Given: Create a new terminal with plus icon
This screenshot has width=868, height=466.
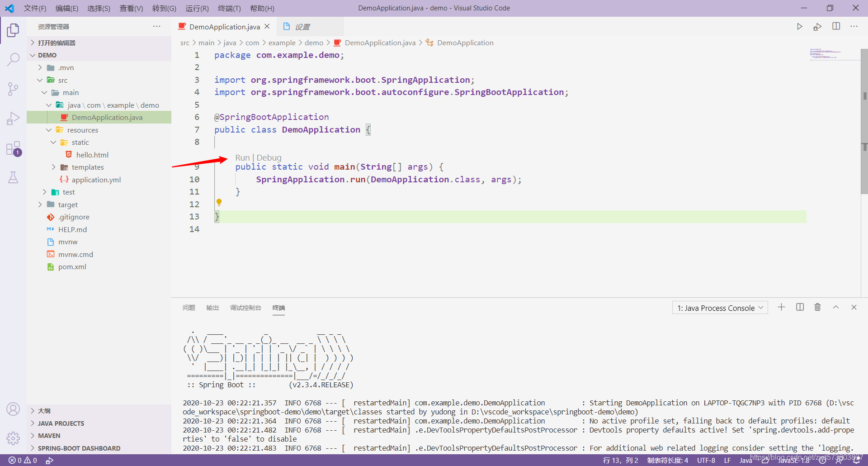Looking at the screenshot, I should click(781, 307).
